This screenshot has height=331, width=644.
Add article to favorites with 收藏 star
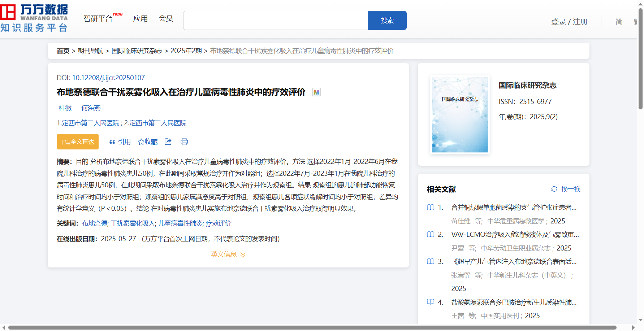tap(148, 142)
